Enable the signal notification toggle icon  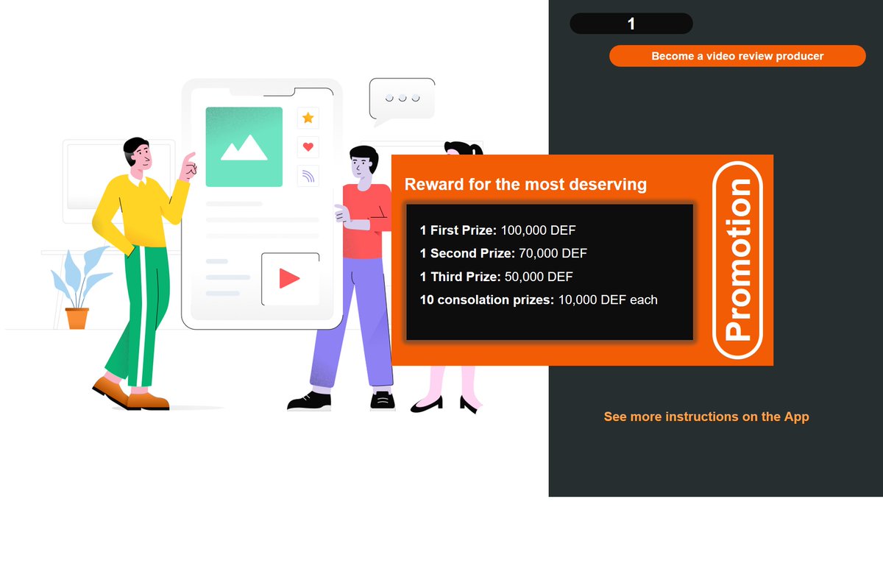[308, 175]
